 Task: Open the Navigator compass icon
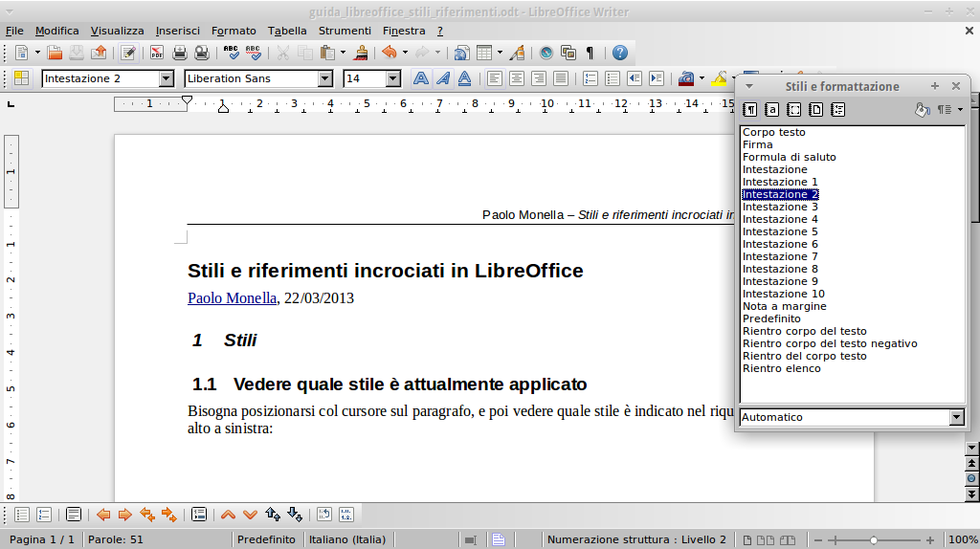click(546, 54)
